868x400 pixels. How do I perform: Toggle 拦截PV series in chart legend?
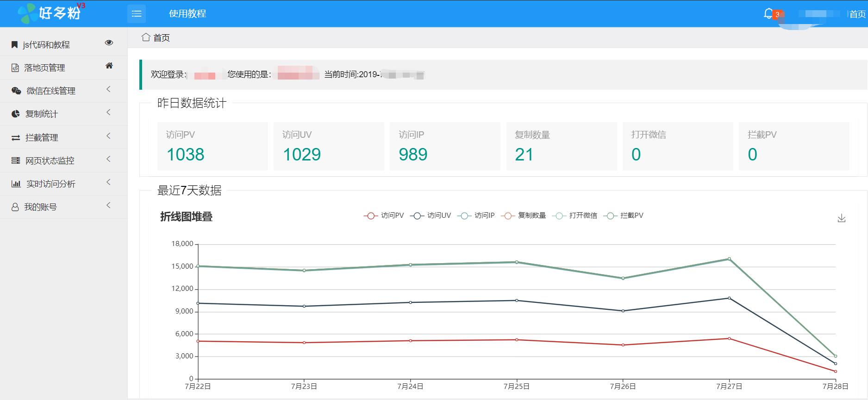tap(624, 215)
